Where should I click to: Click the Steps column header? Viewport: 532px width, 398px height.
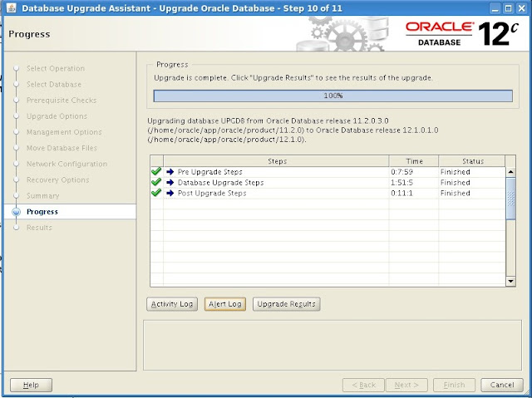point(276,161)
